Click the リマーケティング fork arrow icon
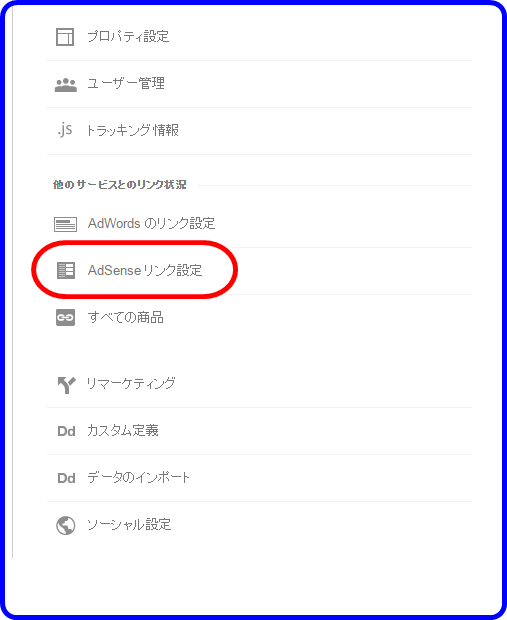 [x=66, y=385]
